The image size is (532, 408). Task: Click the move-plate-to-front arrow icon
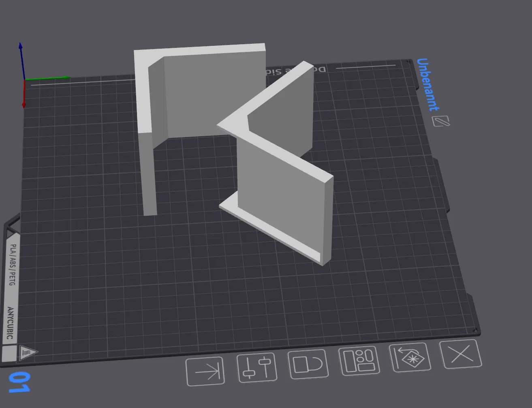tap(205, 371)
